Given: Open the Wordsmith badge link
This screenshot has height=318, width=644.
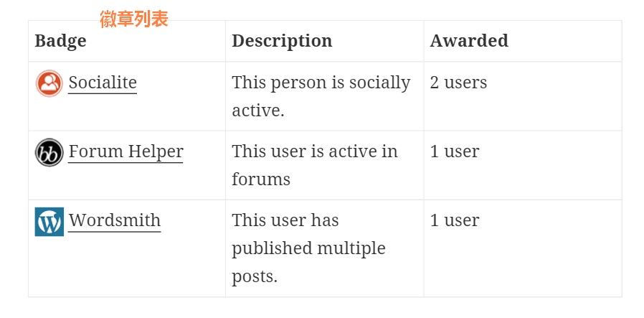Looking at the screenshot, I should coord(115,220).
